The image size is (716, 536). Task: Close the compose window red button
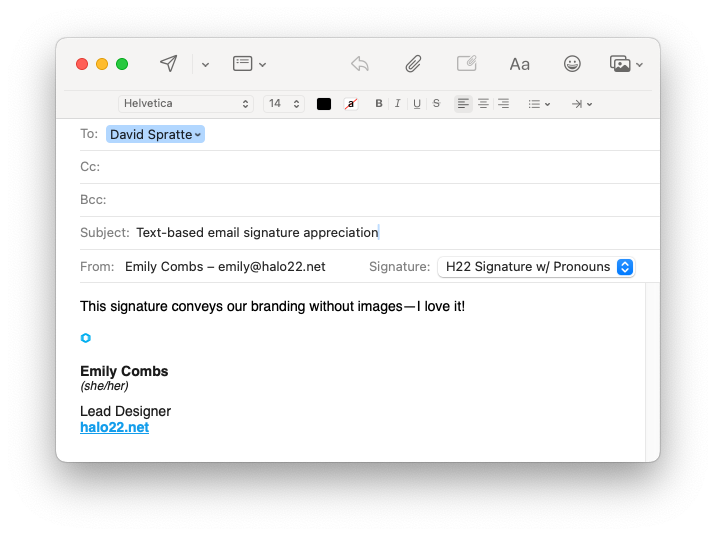[82, 64]
